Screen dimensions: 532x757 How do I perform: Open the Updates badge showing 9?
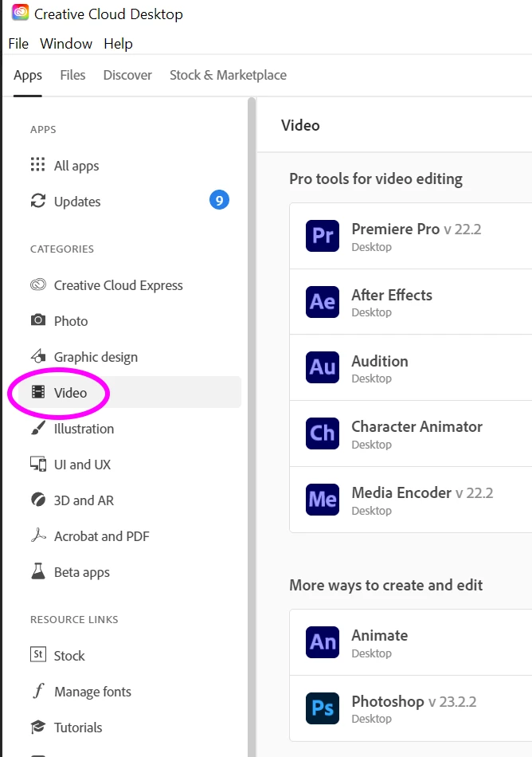tap(219, 200)
